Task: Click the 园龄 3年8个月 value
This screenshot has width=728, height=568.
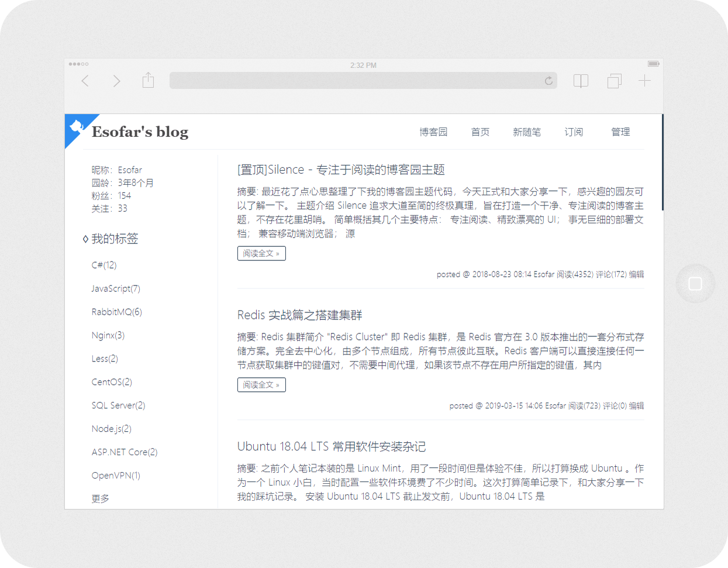Action: click(136, 183)
